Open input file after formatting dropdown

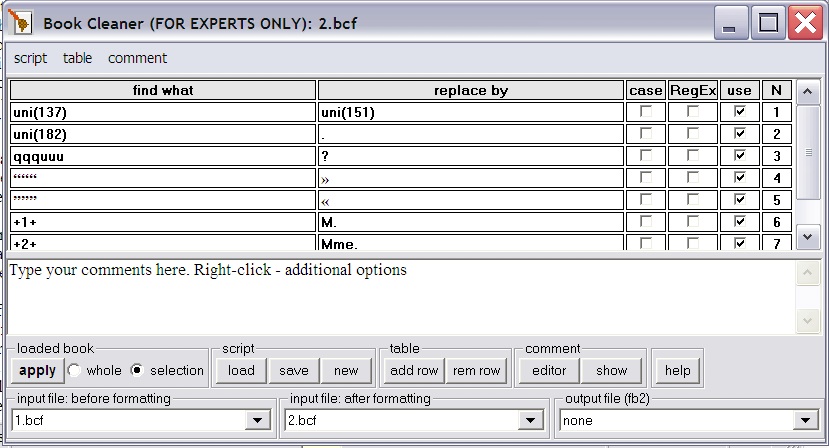(531, 421)
